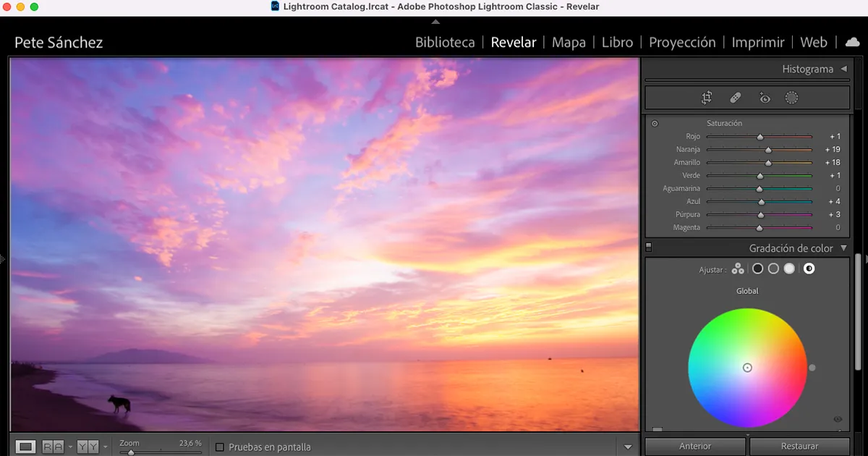The height and width of the screenshot is (456, 868).
Task: Adjust the Amarillo saturation slider
Action: [x=759, y=163]
